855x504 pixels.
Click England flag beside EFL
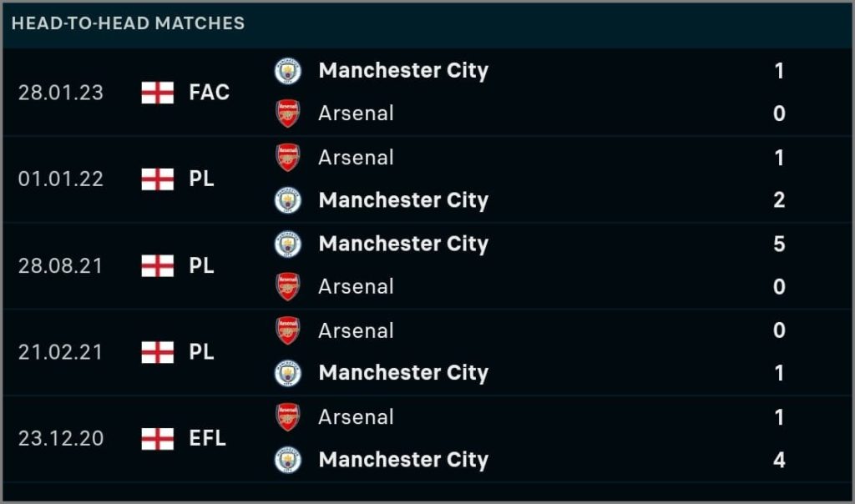(x=158, y=439)
